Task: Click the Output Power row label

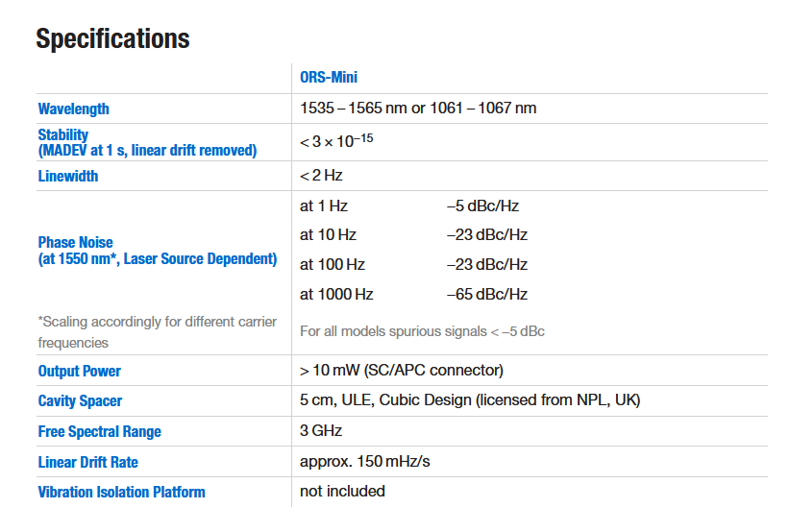Action: coord(80,371)
